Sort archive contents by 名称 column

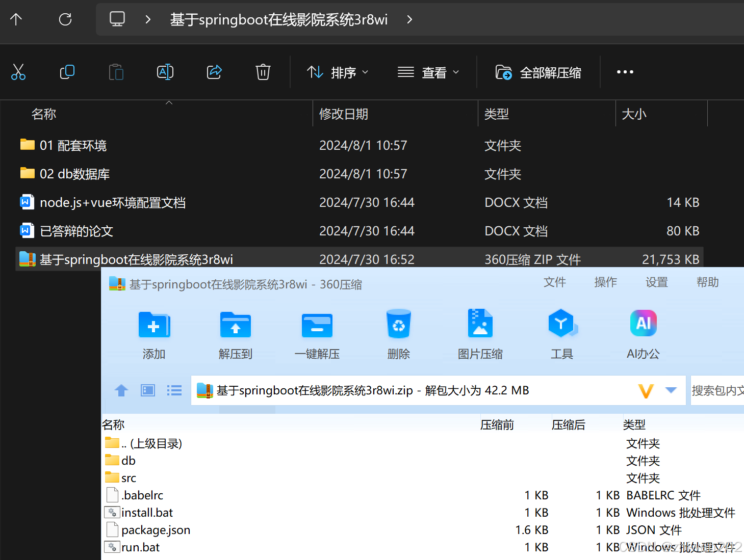point(113,424)
